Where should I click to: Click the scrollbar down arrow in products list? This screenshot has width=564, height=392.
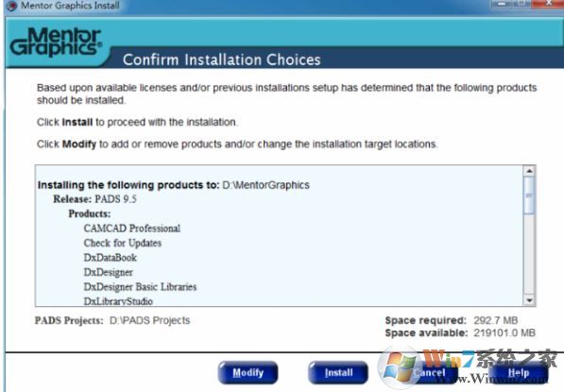(x=529, y=300)
